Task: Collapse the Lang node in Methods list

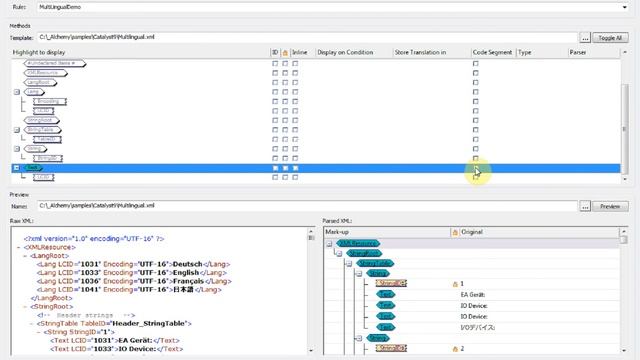Action: point(17,92)
